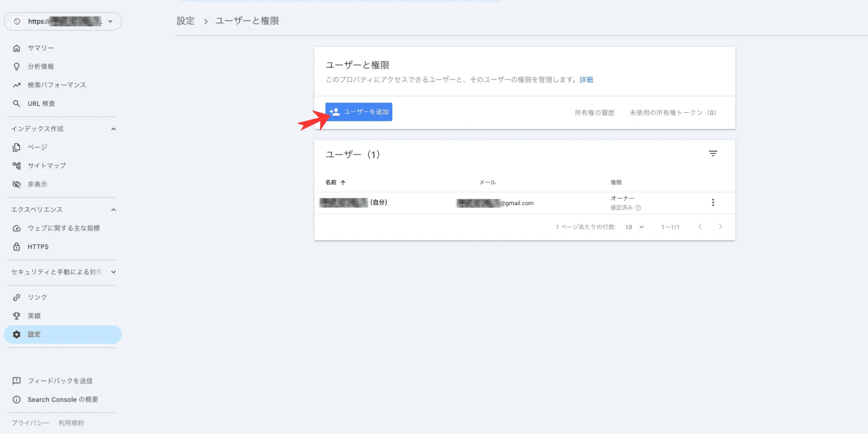Click the サイトマップ sitemap icon

click(16, 166)
